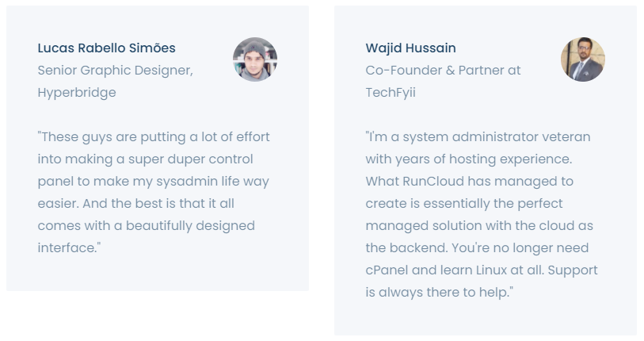Click the TechFyii company line
Screen dimensions: 644x341
[391, 93]
